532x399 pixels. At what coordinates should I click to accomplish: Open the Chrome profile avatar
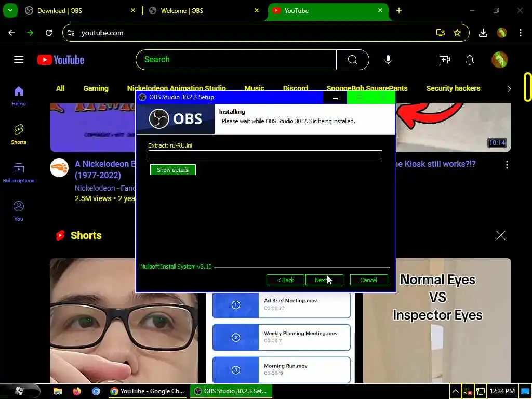pyautogui.click(x=502, y=33)
